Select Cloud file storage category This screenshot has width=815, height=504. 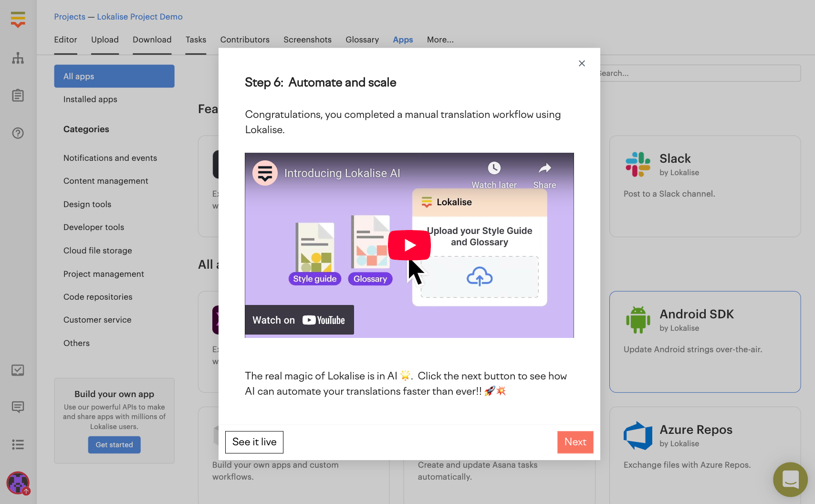(x=98, y=251)
